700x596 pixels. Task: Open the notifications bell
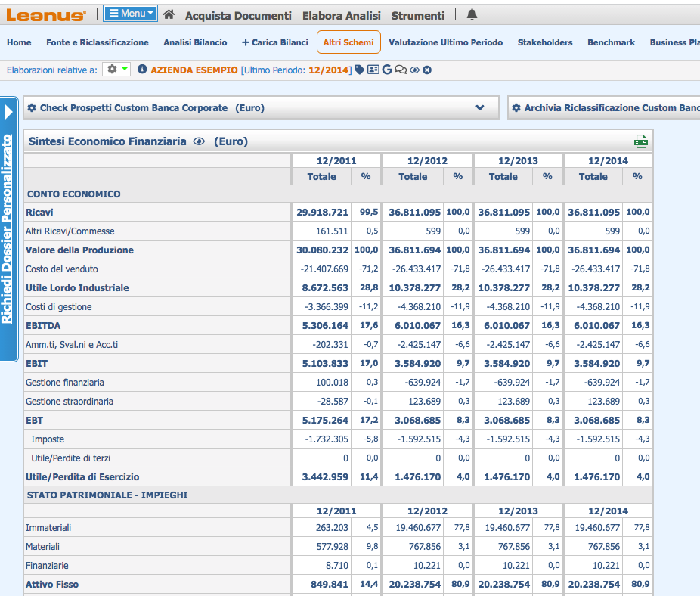click(x=472, y=14)
